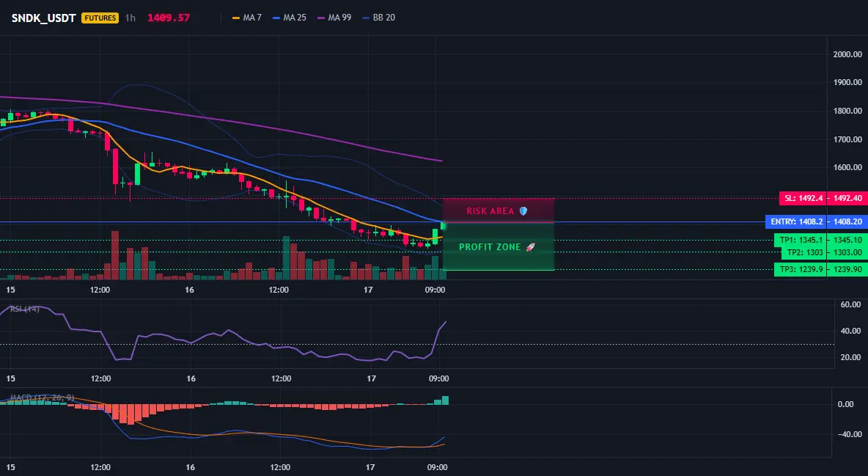Click the rocket icon in PROFIT ZONE

530,247
